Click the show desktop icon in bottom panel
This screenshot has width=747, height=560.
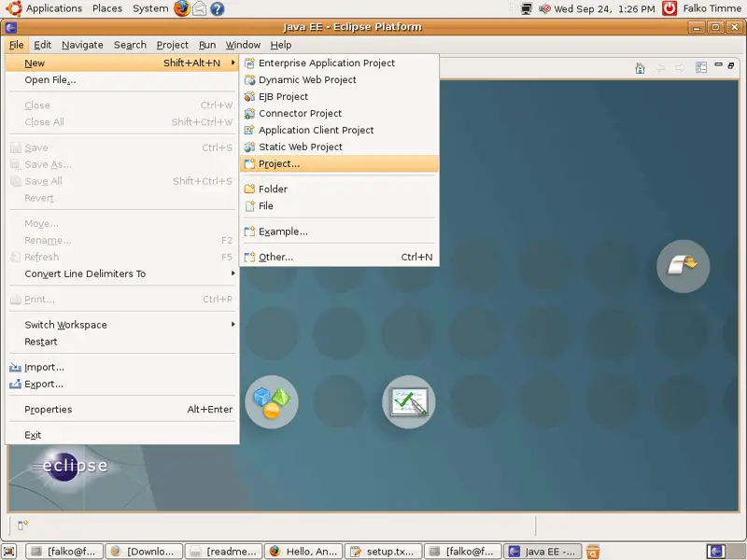(9, 552)
